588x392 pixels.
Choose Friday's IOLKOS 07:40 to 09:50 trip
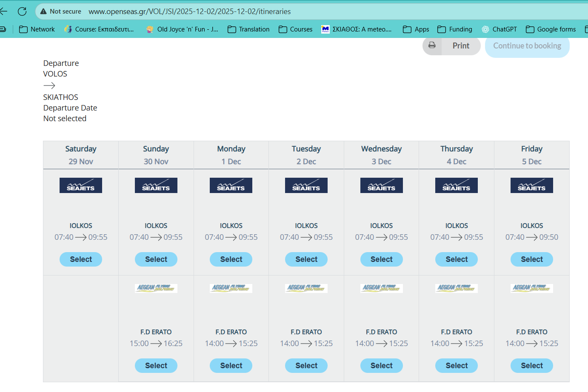(x=531, y=259)
